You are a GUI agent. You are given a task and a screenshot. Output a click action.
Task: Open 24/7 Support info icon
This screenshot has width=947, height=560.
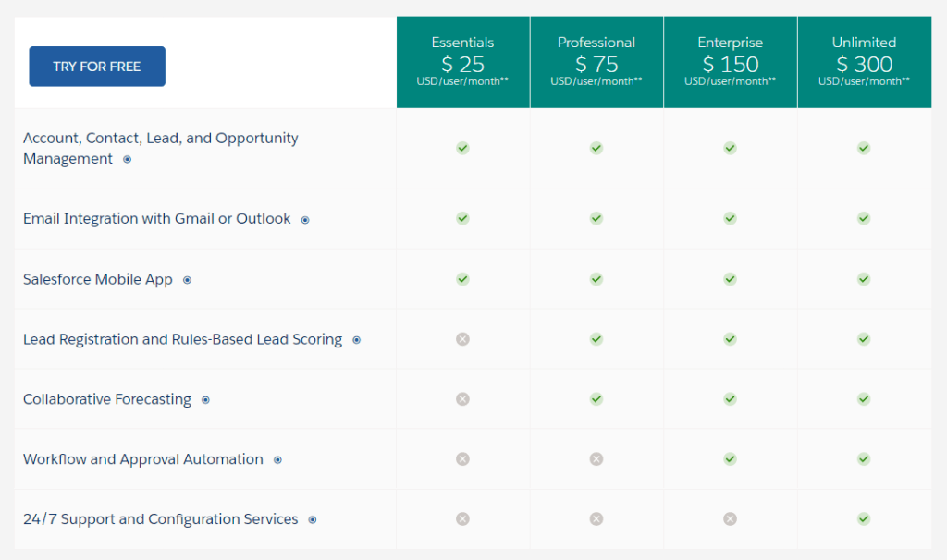click(x=313, y=520)
